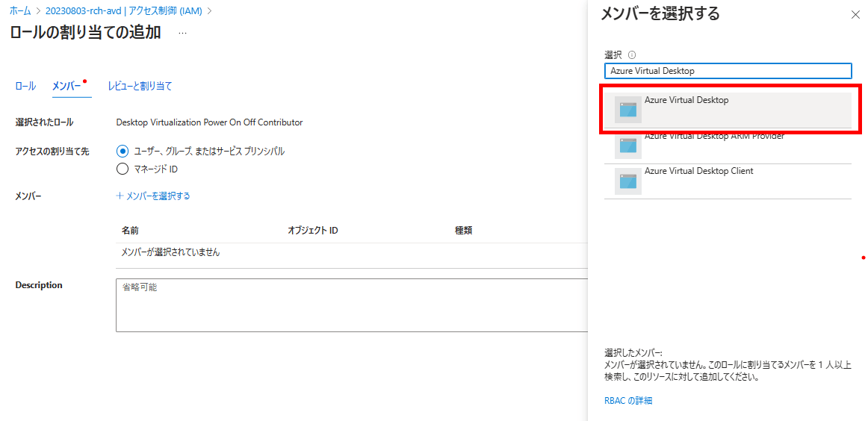This screenshot has width=868, height=421.
Task: Click the Azure Virtual Desktop Client icon
Action: coord(627,181)
